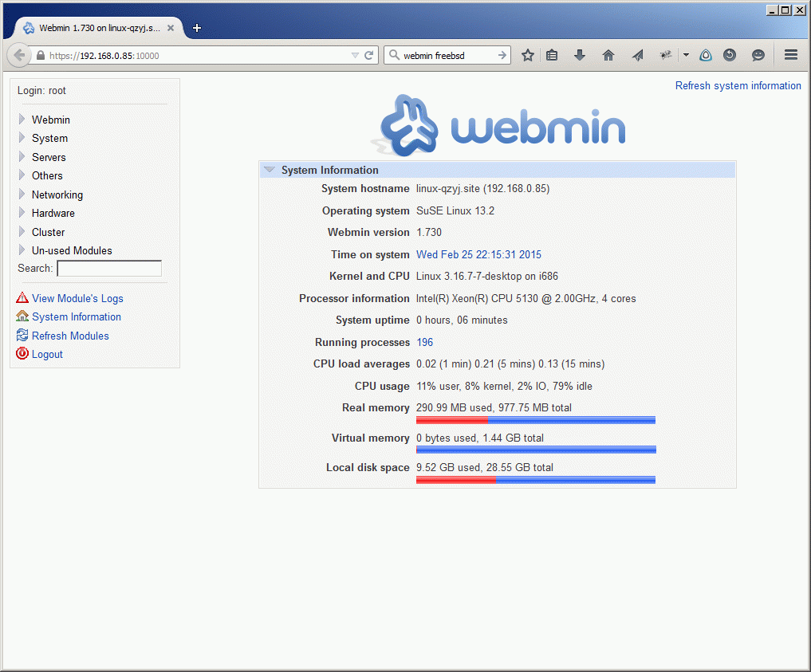The height and width of the screenshot is (672, 811).
Task: Click the CPU usage percentages text
Action: click(504, 386)
